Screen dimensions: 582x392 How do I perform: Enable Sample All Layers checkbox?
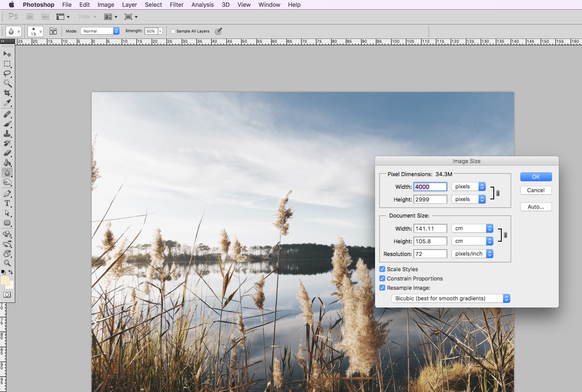click(173, 31)
